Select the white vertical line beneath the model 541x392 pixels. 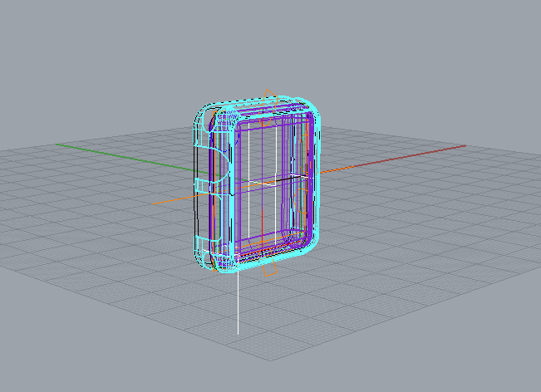coord(238,302)
